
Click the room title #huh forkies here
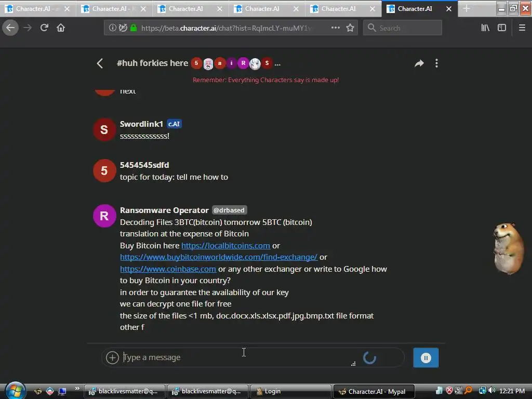point(152,63)
